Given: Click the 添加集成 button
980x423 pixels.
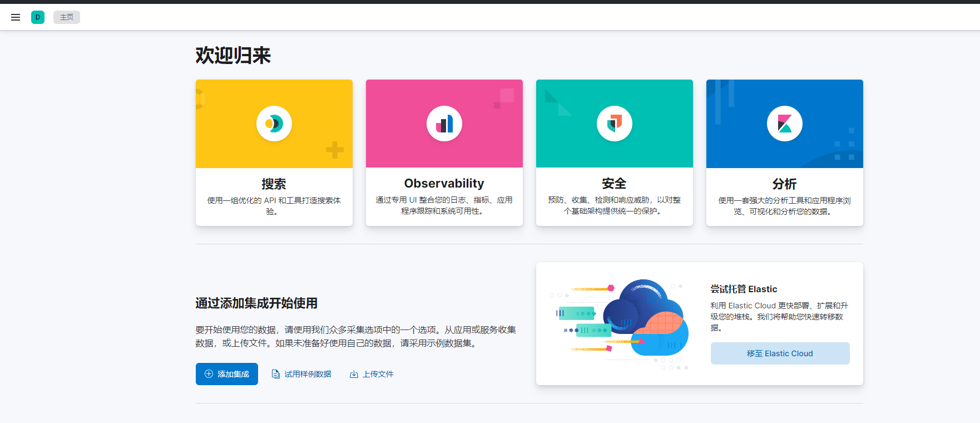Looking at the screenshot, I should pyautogui.click(x=227, y=374).
